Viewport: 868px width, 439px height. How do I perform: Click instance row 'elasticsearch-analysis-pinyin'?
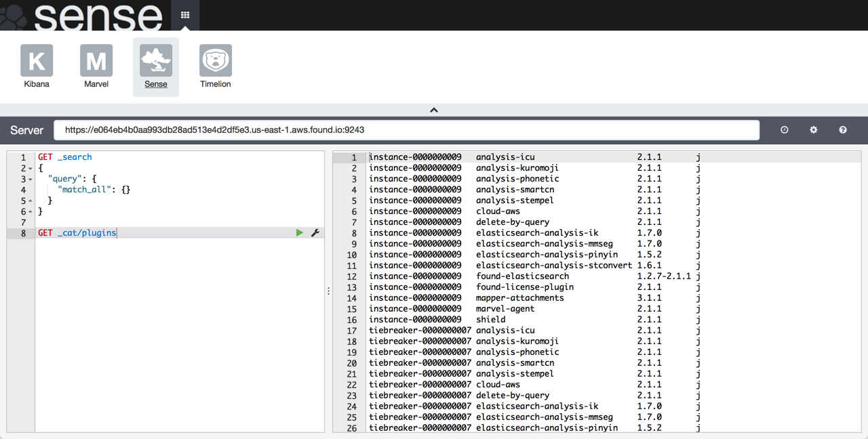pyautogui.click(x=547, y=255)
